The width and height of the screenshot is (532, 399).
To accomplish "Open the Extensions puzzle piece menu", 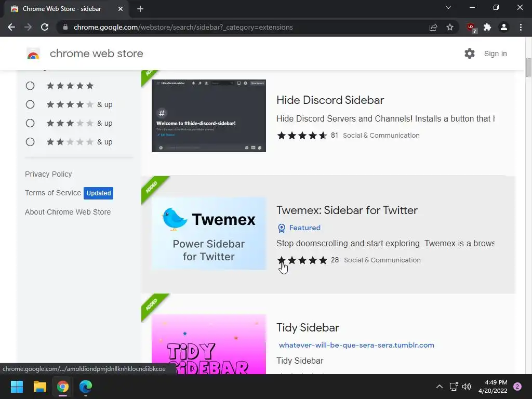I will [x=487, y=27].
